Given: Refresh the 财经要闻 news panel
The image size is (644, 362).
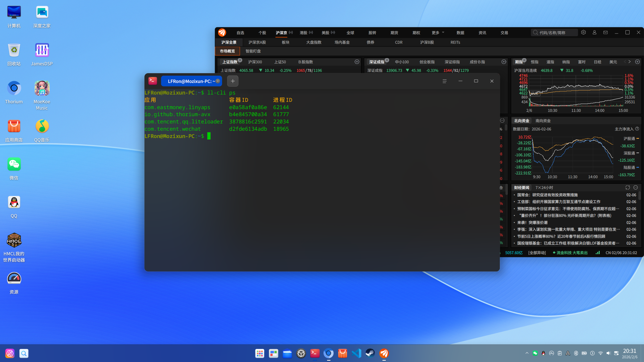Looking at the screenshot, I should point(628,188).
